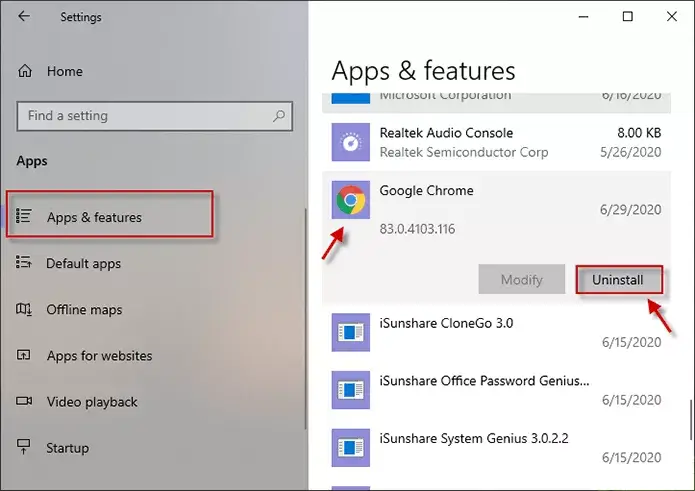Click the iSunshare Office Password Genius icon
This screenshot has height=491, width=695.
point(351,390)
